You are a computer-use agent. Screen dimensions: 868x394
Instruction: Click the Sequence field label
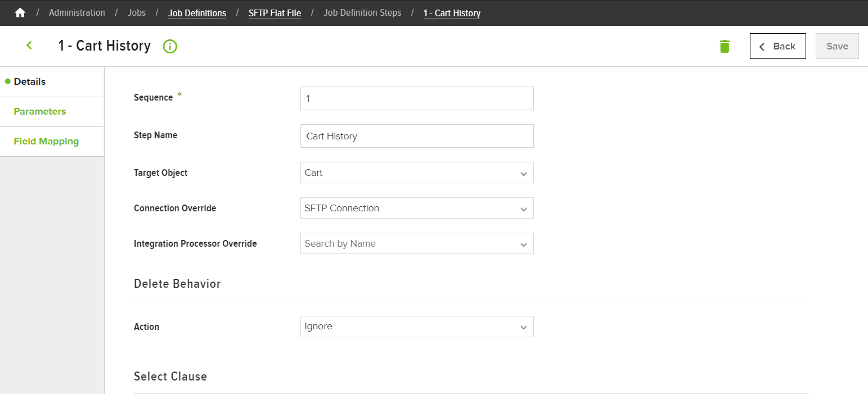point(153,98)
